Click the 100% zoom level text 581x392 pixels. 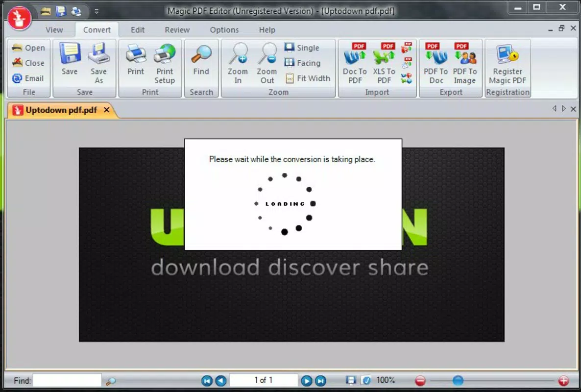386,380
